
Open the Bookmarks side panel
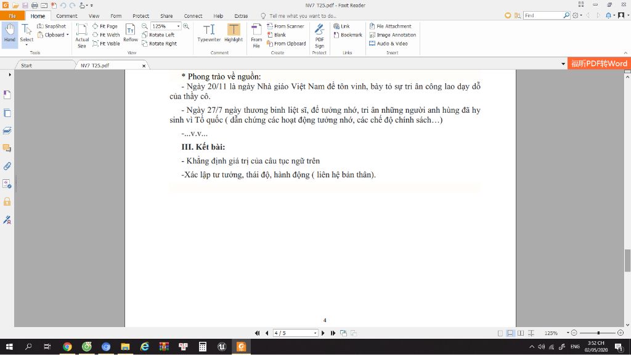tap(7, 94)
